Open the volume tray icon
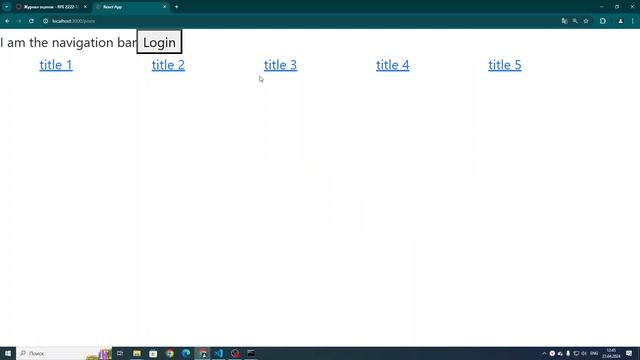Screen dimensions: 640x360 point(584,353)
